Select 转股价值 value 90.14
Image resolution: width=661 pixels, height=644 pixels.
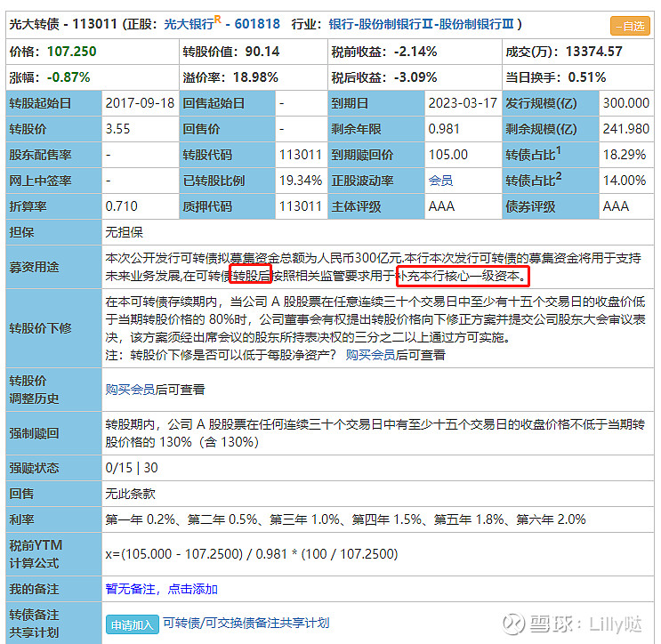click(x=262, y=52)
